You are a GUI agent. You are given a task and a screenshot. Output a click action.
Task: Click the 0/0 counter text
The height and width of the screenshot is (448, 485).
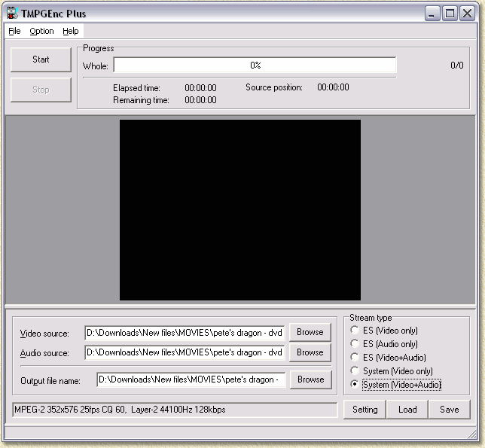coord(457,66)
